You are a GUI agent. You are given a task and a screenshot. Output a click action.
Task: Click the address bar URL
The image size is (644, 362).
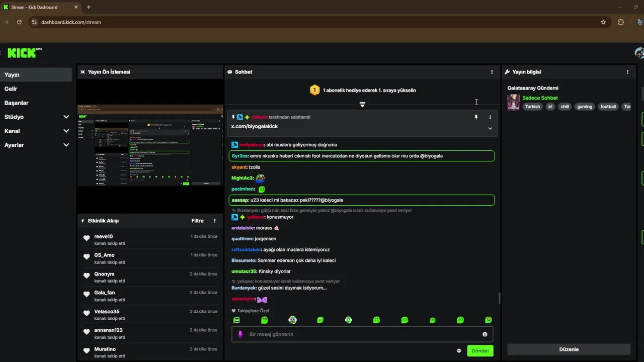click(x=71, y=22)
